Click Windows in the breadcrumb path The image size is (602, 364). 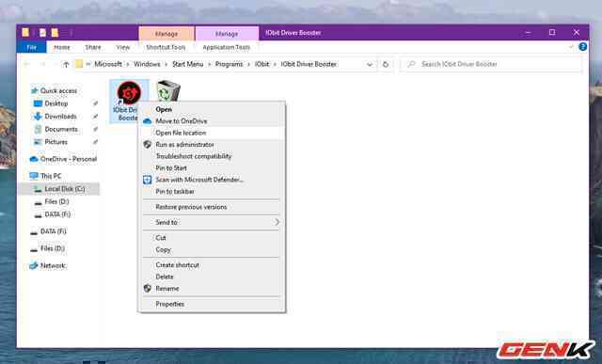[x=147, y=64]
